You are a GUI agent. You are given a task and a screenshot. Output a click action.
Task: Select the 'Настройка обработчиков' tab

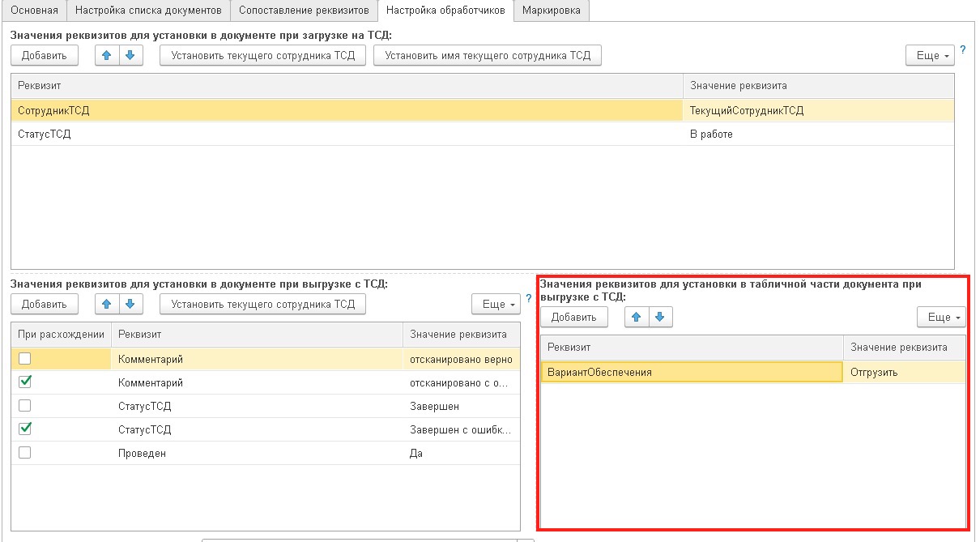click(446, 10)
